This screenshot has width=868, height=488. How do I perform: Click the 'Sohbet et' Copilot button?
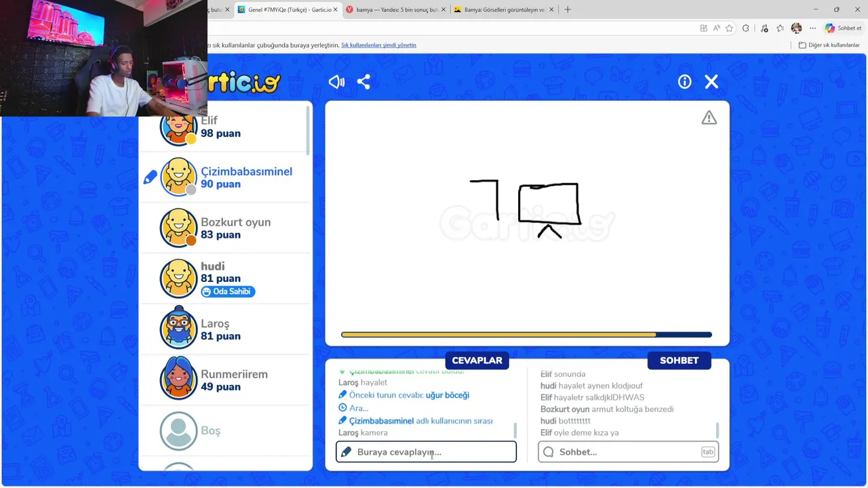843,28
